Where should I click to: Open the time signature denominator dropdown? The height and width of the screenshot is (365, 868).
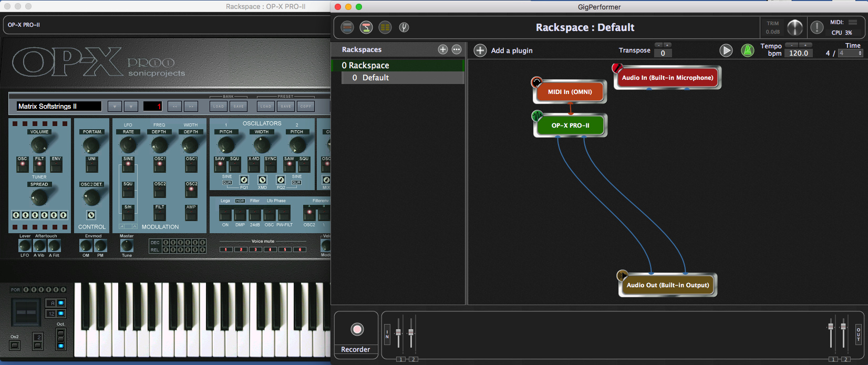[x=851, y=53]
